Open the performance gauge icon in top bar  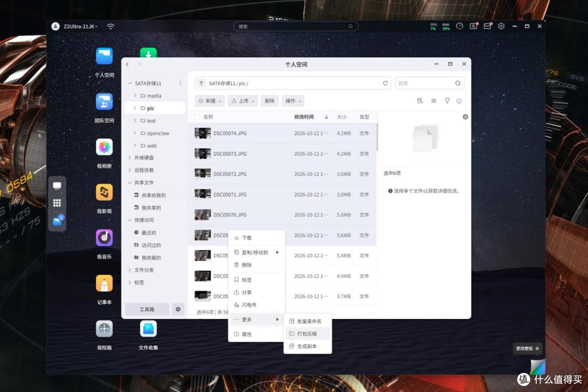click(460, 26)
